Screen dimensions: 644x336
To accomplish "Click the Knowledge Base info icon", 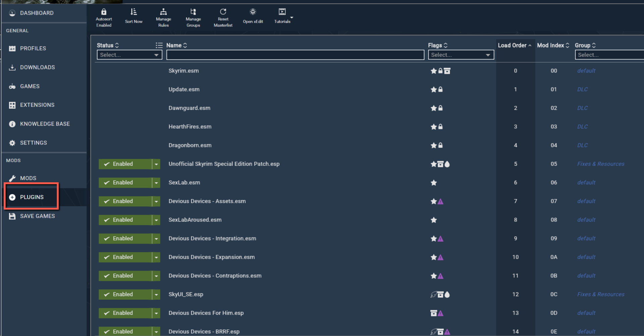I will pyautogui.click(x=12, y=124).
